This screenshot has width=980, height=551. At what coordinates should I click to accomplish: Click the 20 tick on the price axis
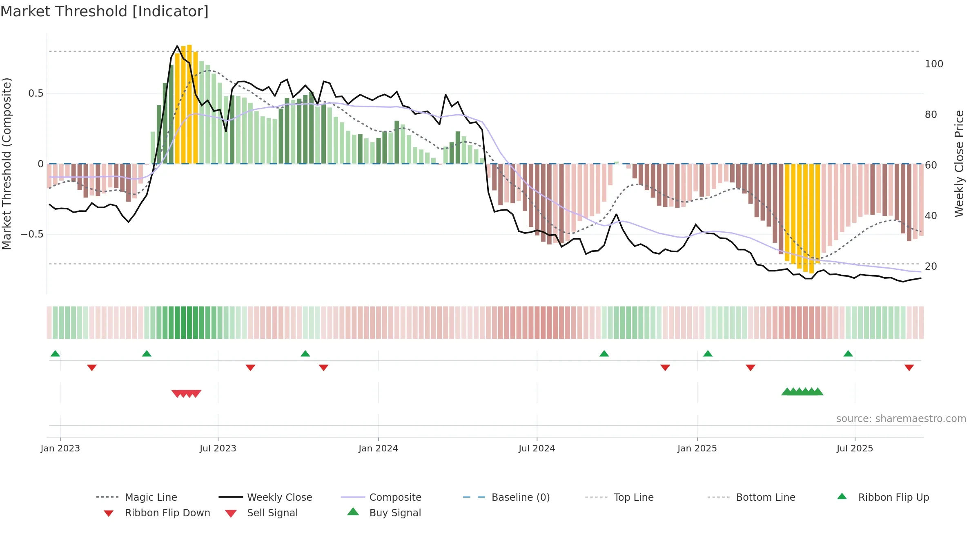(x=931, y=267)
